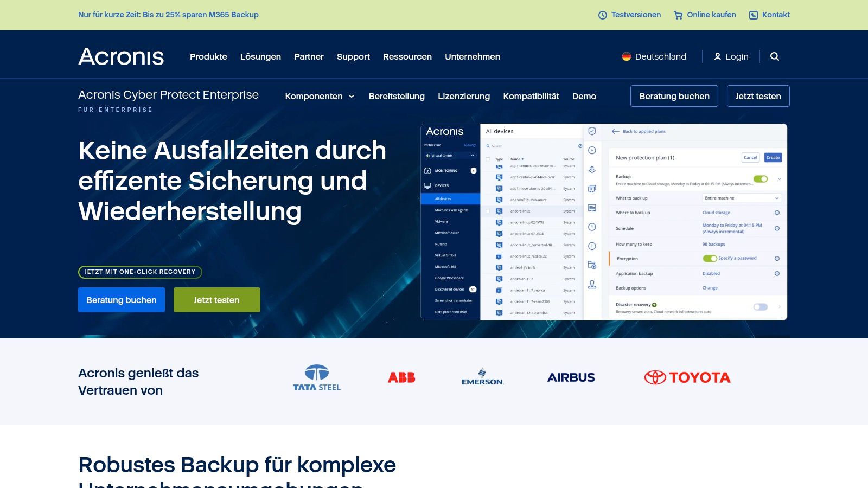Click the person icon at the toolbar bottom
The width and height of the screenshot is (868, 488).
tap(592, 284)
